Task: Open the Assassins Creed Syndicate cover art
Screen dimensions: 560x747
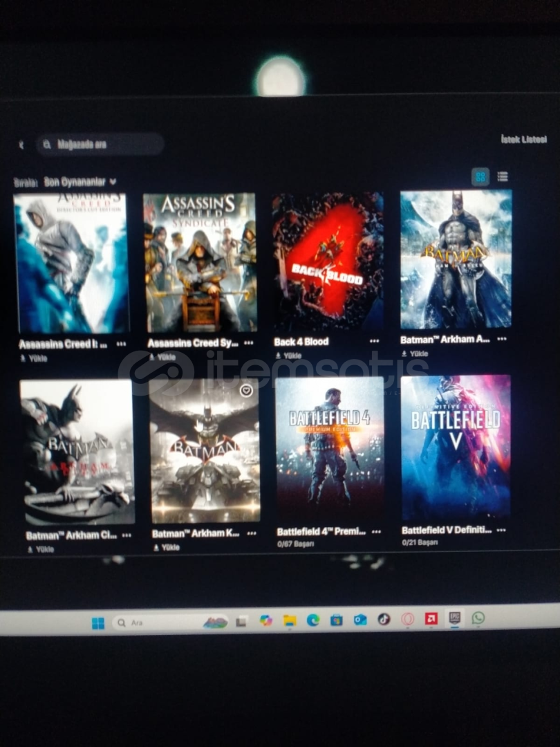Action: [x=200, y=263]
